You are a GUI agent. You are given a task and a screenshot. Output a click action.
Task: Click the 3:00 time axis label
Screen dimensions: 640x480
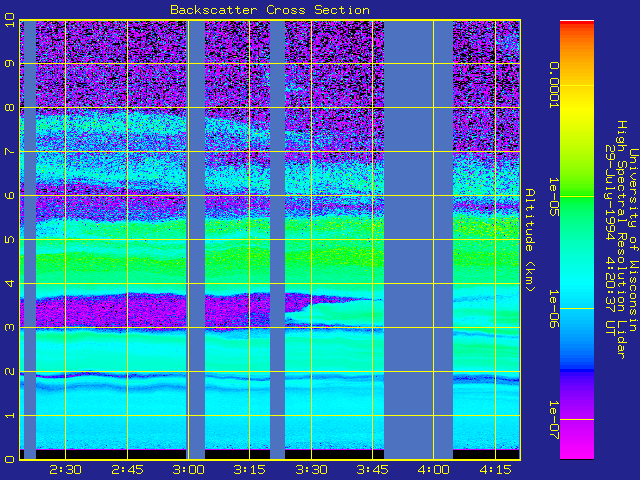click(188, 470)
